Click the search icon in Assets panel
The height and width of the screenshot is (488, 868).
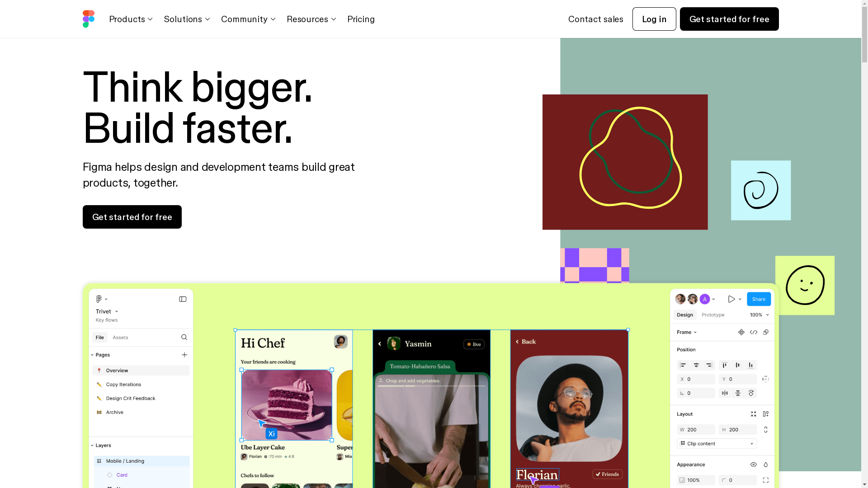(x=184, y=337)
